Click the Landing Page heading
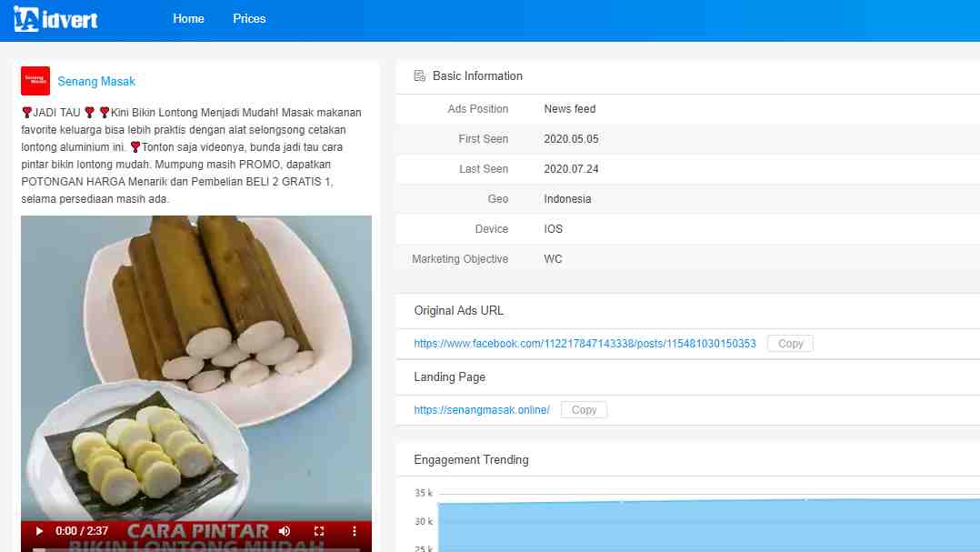980x552 pixels. coord(449,377)
